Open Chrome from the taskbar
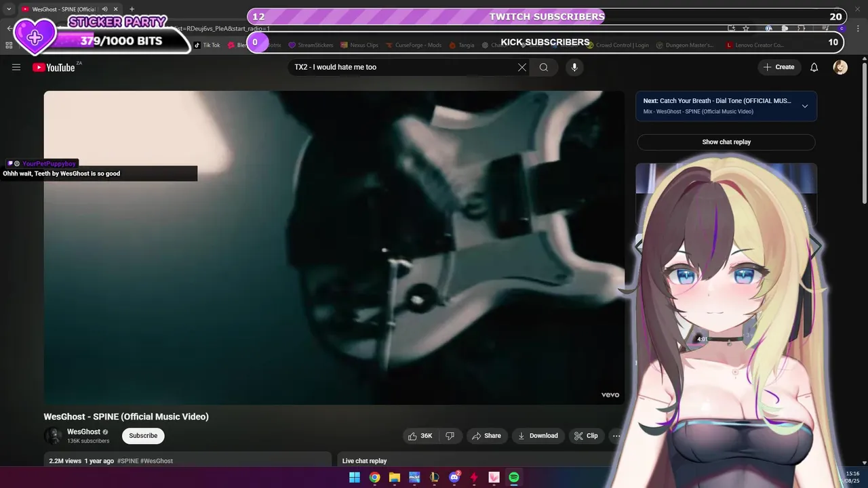 pos(374,477)
